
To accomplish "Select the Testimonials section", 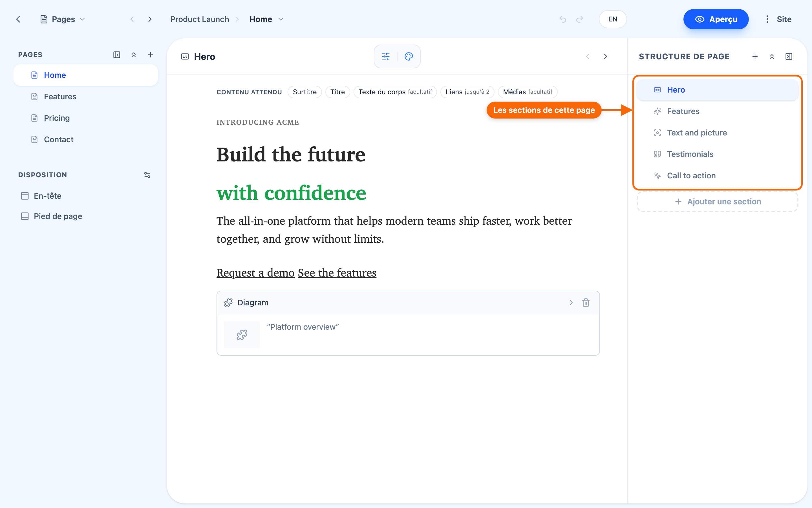I will pos(717,154).
